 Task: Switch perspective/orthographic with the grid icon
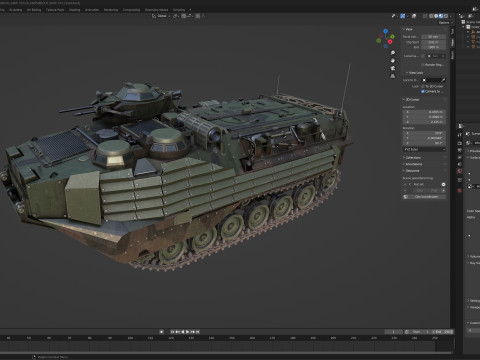(393, 76)
